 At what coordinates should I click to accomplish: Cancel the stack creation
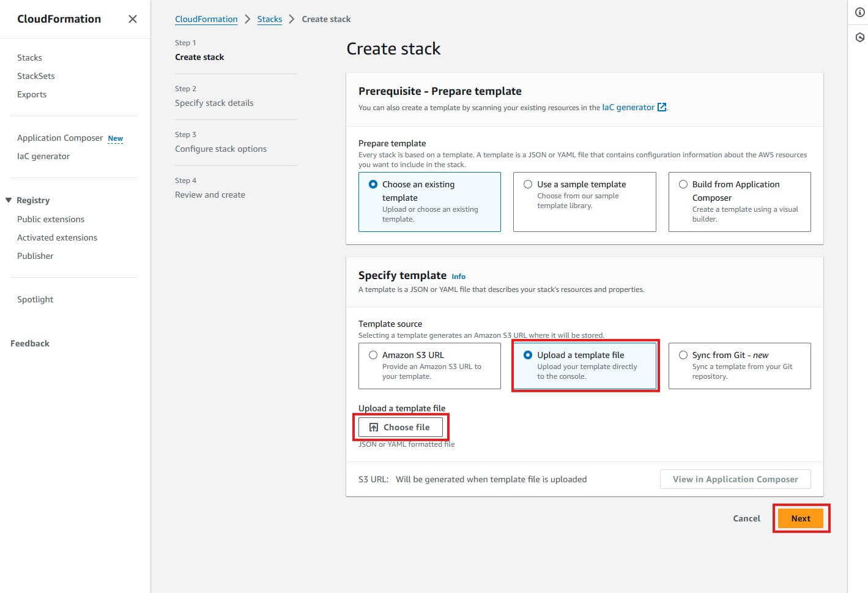746,518
